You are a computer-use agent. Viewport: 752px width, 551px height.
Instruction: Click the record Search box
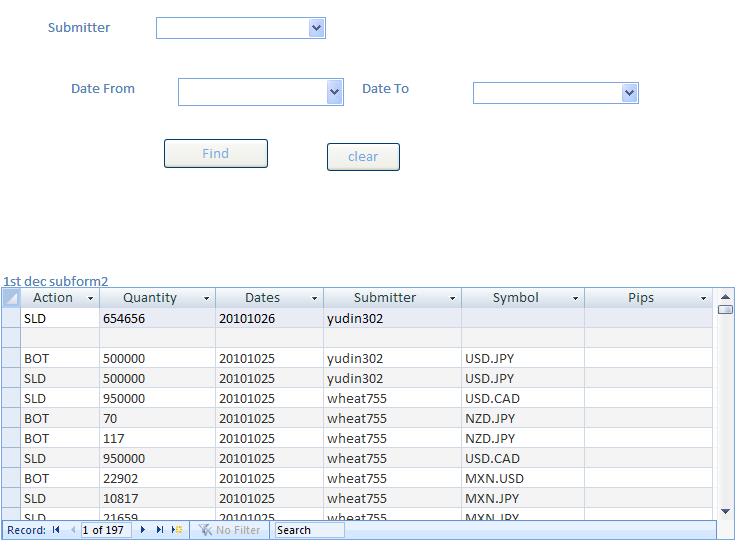309,530
